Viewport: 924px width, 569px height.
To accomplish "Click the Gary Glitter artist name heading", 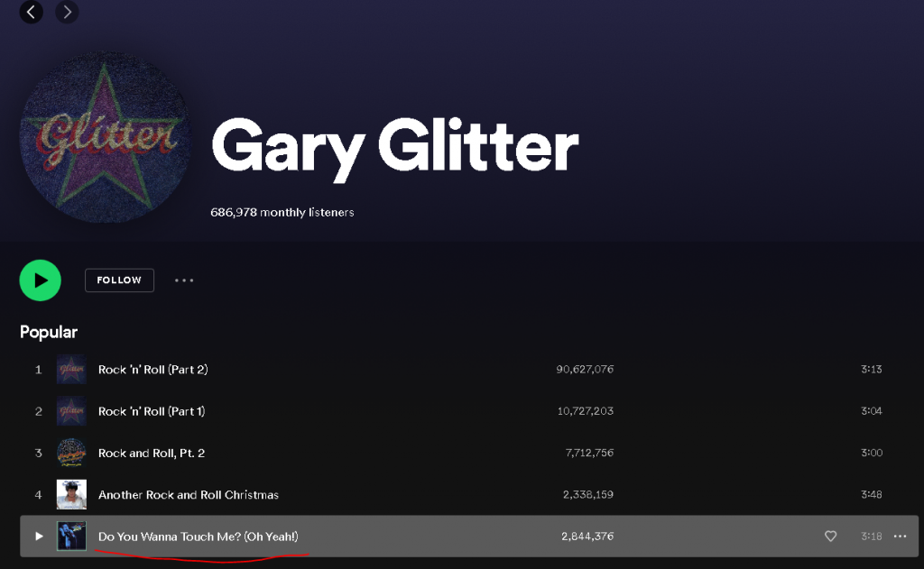I will click(x=394, y=146).
